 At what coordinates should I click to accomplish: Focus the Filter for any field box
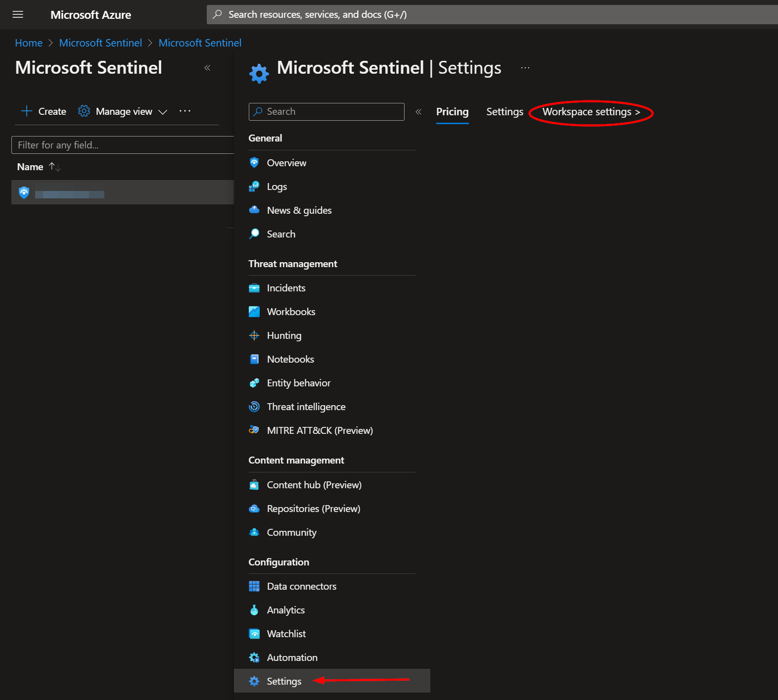click(x=123, y=145)
